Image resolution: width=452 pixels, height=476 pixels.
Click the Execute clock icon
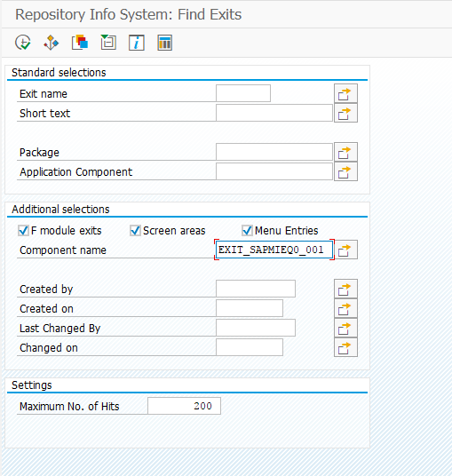(23, 43)
